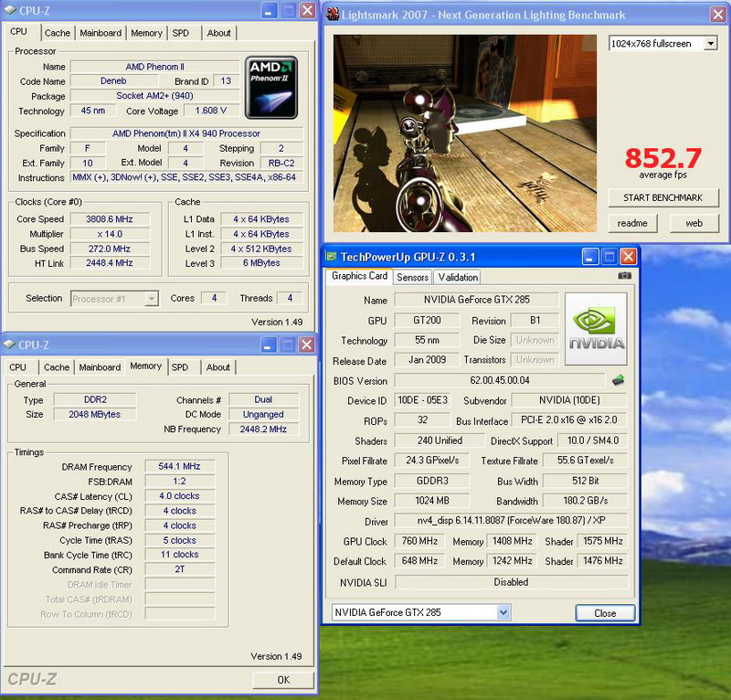Click the Lightsmark title bar icon
731x700 pixels.
(x=333, y=14)
